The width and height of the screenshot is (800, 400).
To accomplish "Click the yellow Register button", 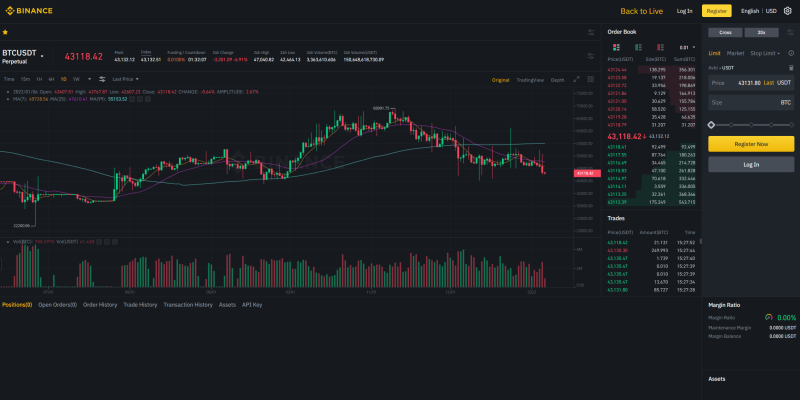I will click(x=716, y=11).
